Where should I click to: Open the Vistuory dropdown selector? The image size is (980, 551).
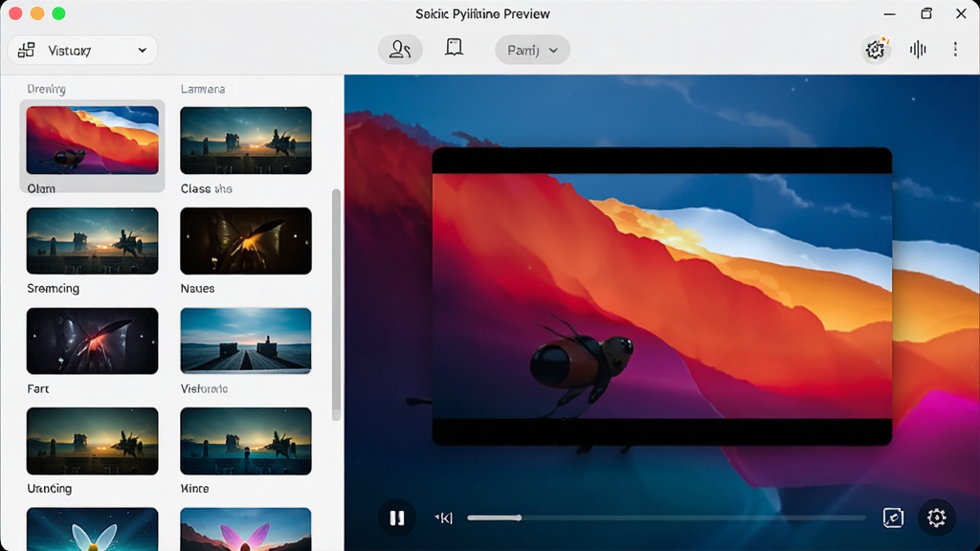(x=82, y=50)
